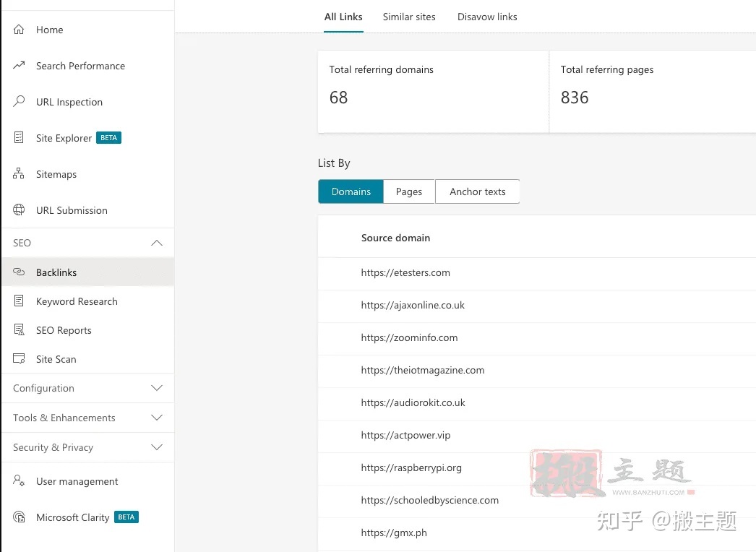Open Site Explorer from its sidebar icon
The image size is (756, 552).
[x=20, y=138]
